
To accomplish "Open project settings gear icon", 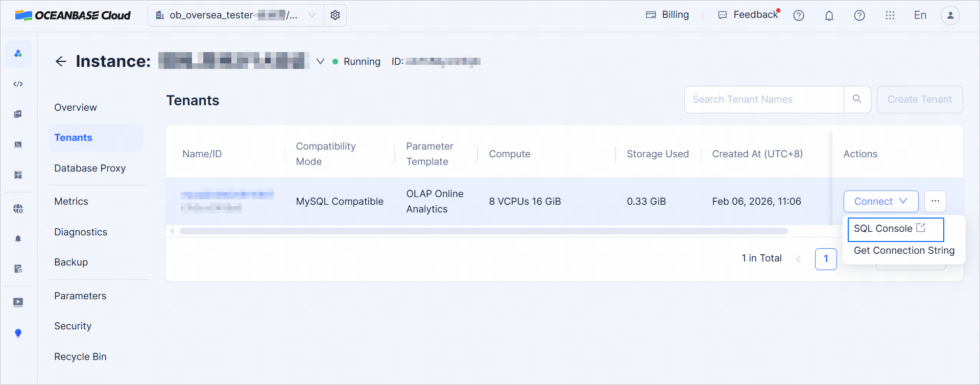I will coord(335,15).
